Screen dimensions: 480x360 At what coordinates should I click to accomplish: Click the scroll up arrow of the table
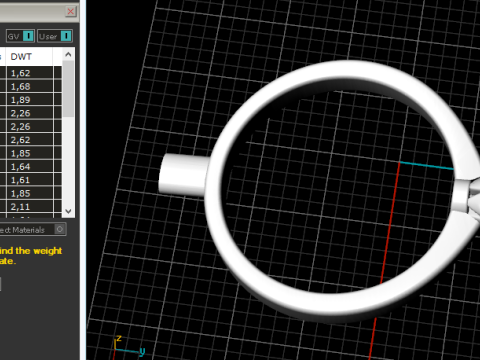tap(68, 54)
